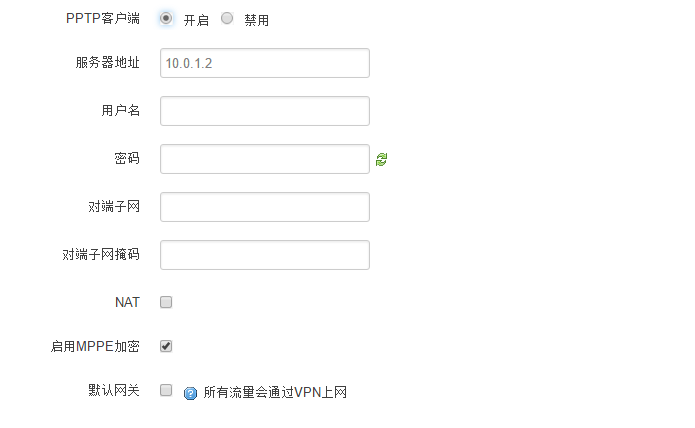Click the 对端子网掩码 label text
This screenshot has width=695, height=428.
click(101, 255)
